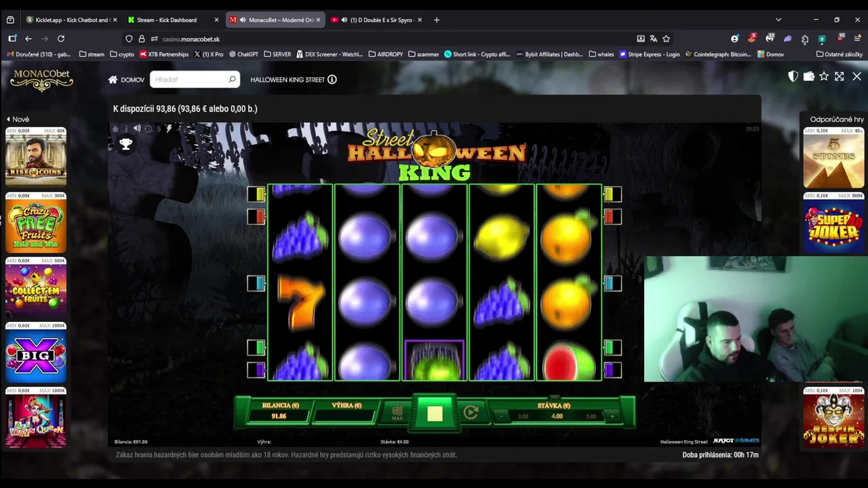This screenshot has width=868, height=488.
Task: Start autoplay with circular arrow button
Action: (x=471, y=412)
